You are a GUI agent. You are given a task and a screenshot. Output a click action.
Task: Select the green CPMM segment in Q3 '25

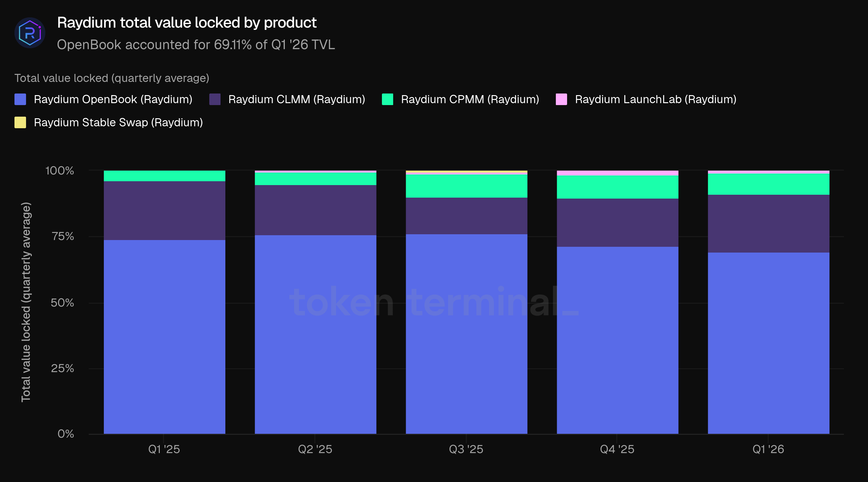(466, 186)
